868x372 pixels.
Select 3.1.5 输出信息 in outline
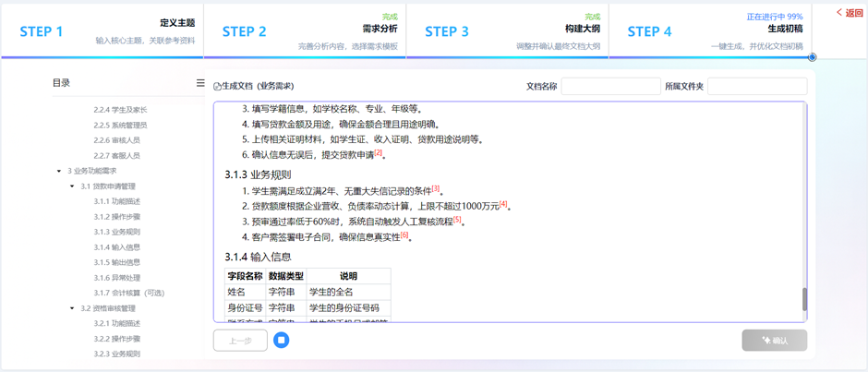(x=116, y=262)
